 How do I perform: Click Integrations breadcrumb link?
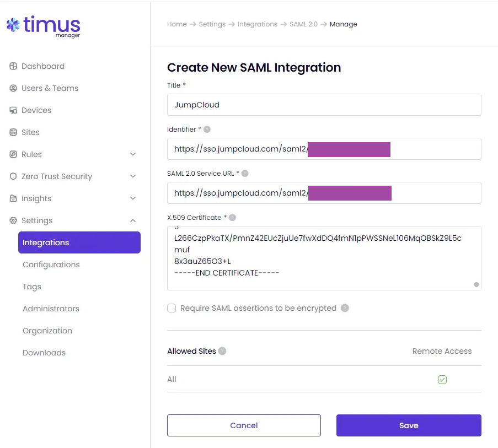coord(258,24)
